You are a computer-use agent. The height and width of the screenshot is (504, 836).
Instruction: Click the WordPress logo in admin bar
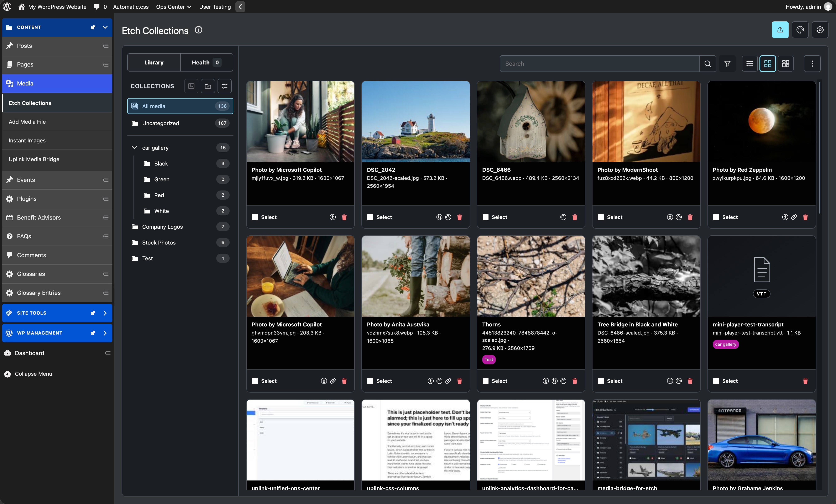pyautogui.click(x=7, y=6)
